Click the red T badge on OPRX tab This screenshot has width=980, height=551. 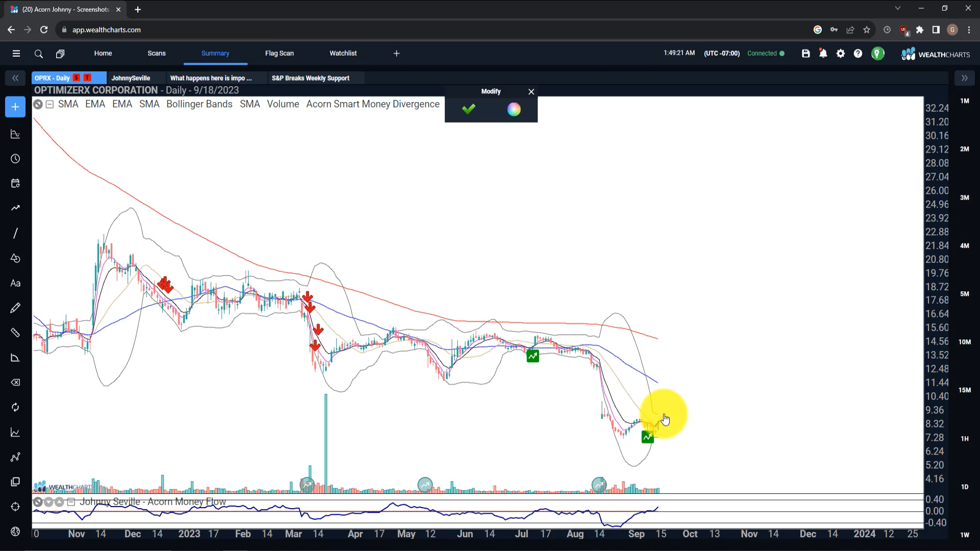coord(87,78)
